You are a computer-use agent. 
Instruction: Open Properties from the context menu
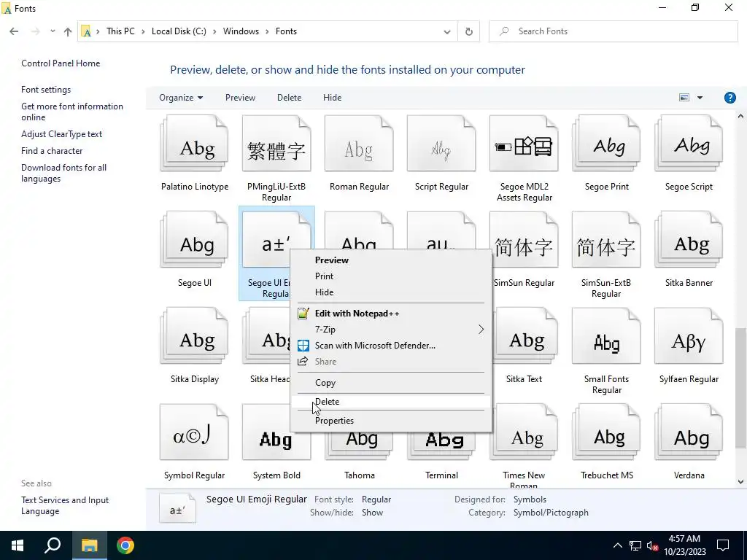pyautogui.click(x=391, y=421)
